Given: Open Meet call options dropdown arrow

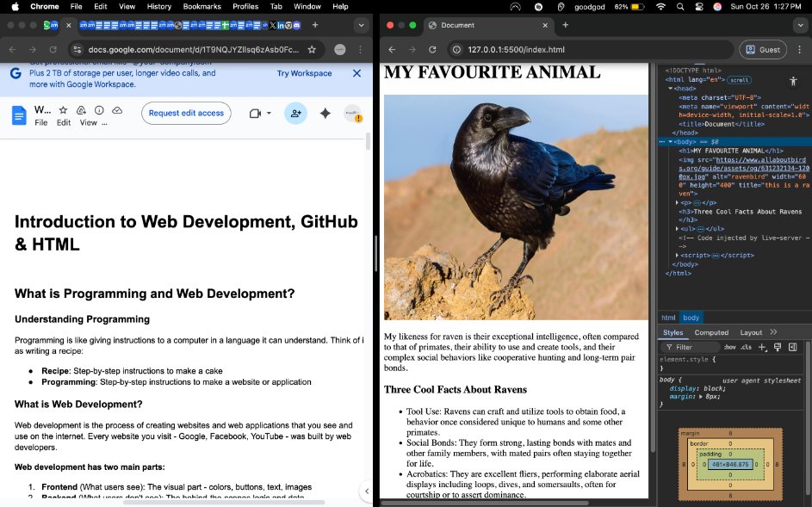Looking at the screenshot, I should click(269, 113).
